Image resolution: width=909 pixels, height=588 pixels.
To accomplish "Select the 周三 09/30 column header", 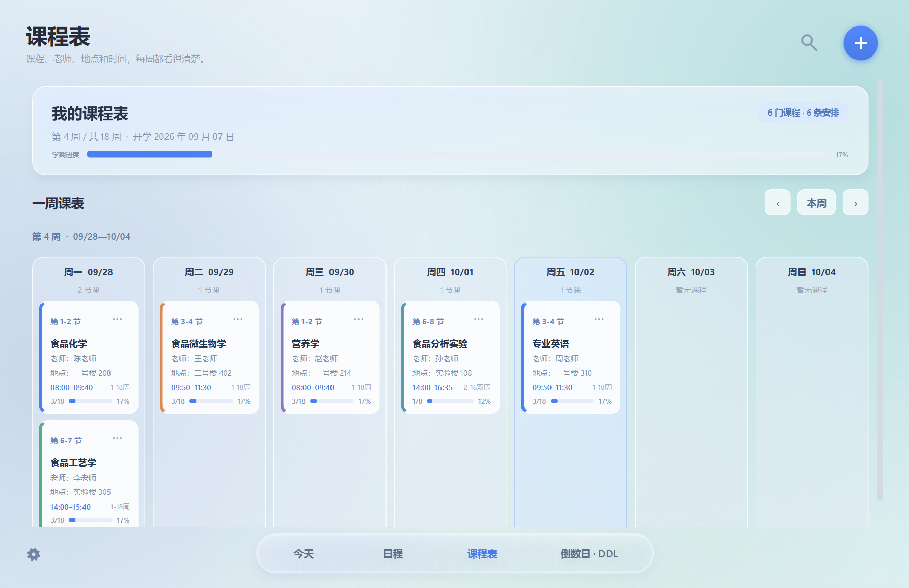I will point(330,272).
